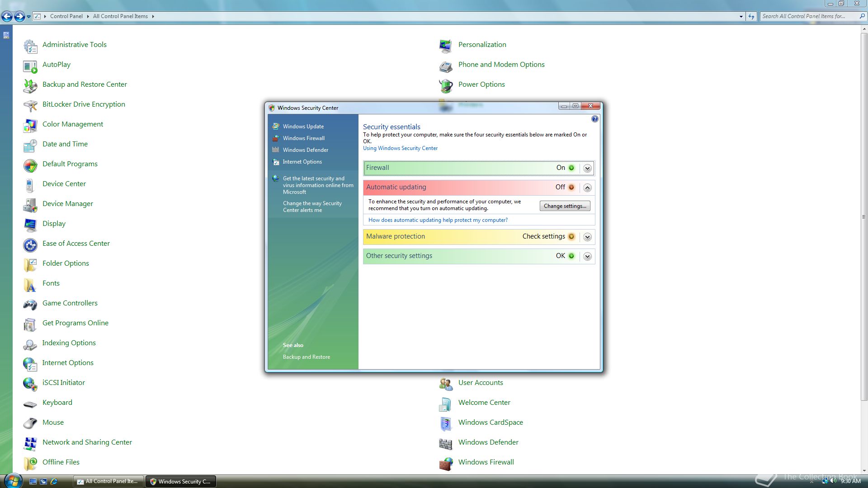Click the Control Panel window vertical scrollbar
This screenshot has width=868, height=488.
pyautogui.click(x=864, y=217)
